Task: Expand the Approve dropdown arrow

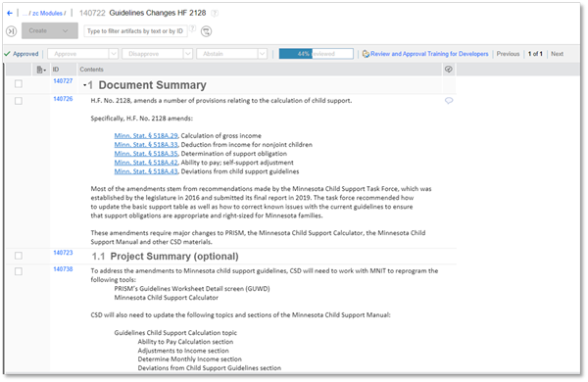Action: point(114,54)
